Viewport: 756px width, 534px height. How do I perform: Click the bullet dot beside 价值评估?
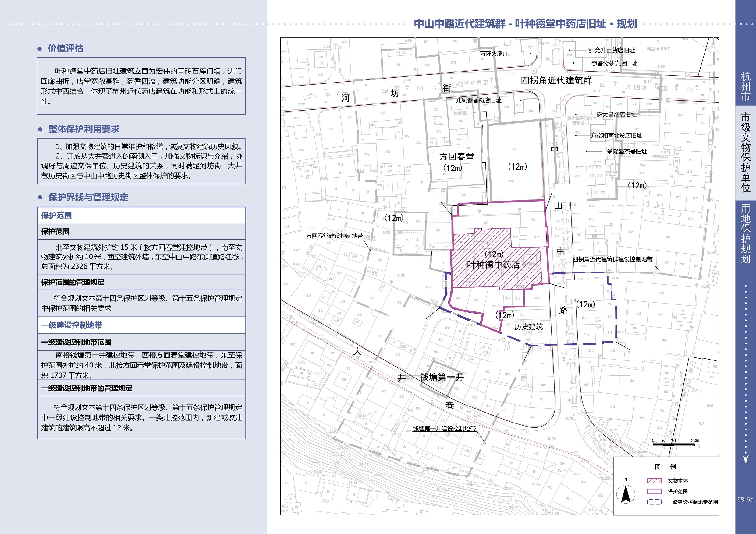[x=40, y=49]
